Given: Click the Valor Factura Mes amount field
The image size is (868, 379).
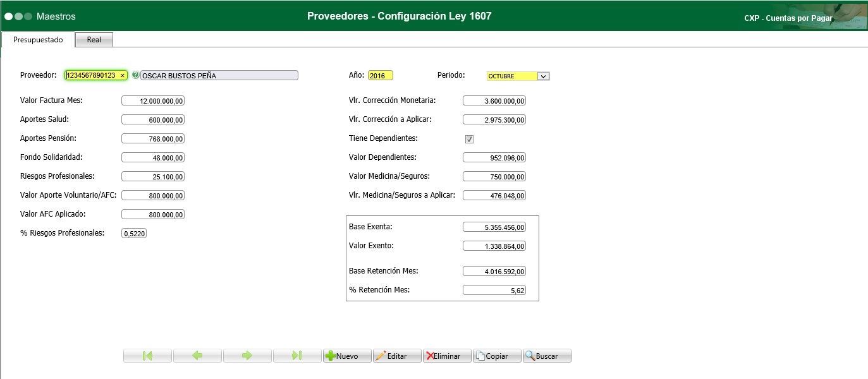Looking at the screenshot, I should (x=154, y=100).
